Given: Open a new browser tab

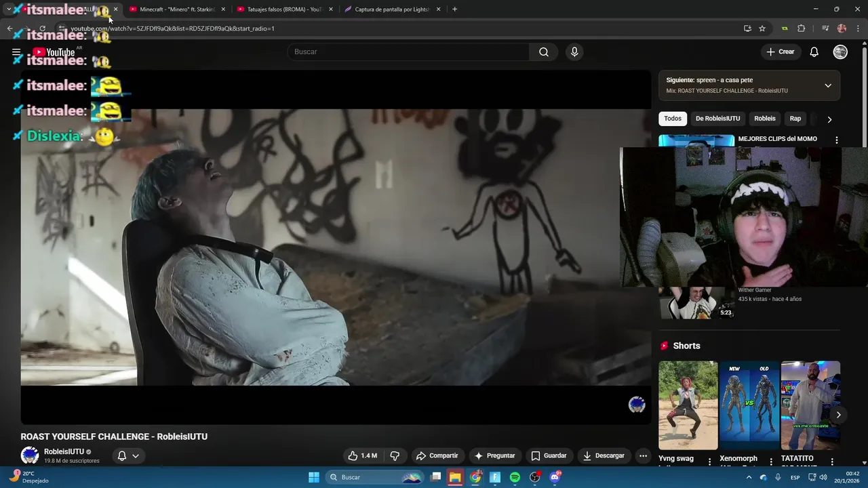Looking at the screenshot, I should click(x=454, y=9).
